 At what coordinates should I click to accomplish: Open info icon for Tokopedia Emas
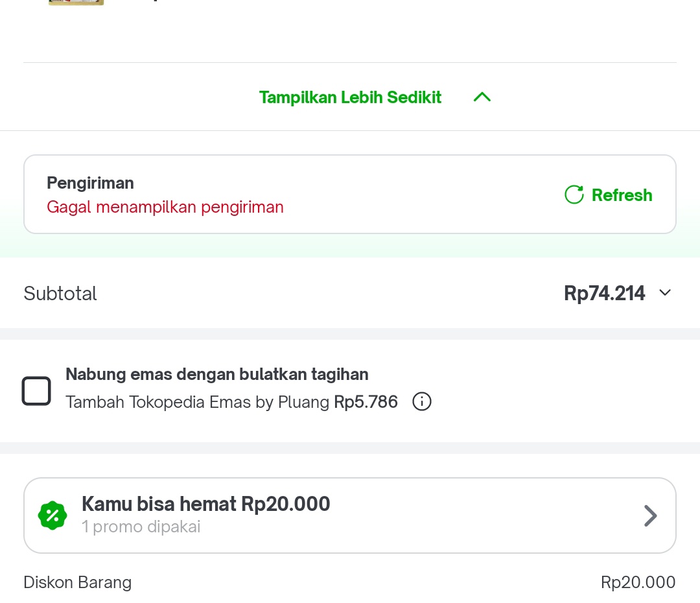pos(422,401)
